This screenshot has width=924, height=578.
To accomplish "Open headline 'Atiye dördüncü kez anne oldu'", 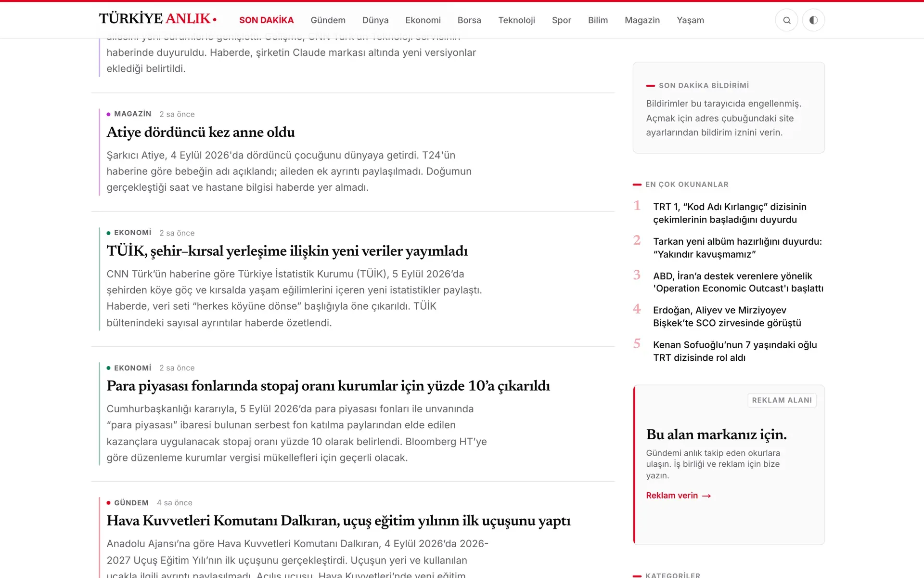I will tap(201, 132).
